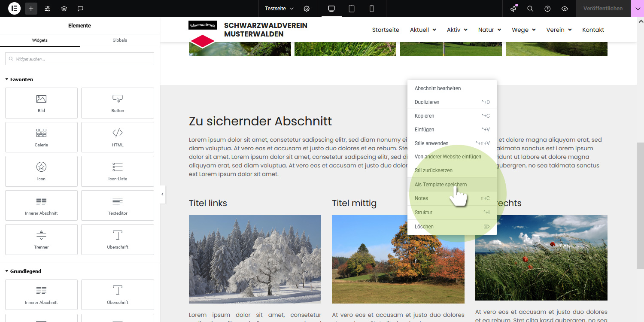Choose Notes in context menu
644x322 pixels.
452,198
